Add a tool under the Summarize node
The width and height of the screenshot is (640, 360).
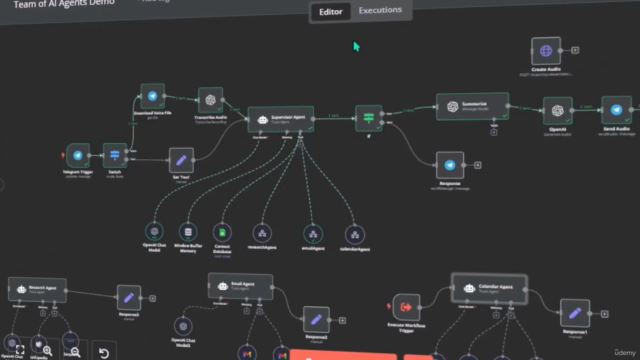point(494,132)
